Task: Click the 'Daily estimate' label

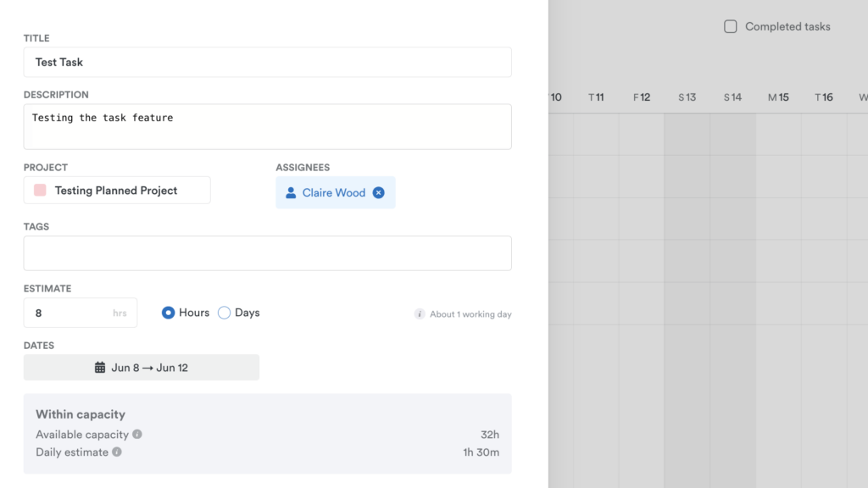Action: coord(72,452)
